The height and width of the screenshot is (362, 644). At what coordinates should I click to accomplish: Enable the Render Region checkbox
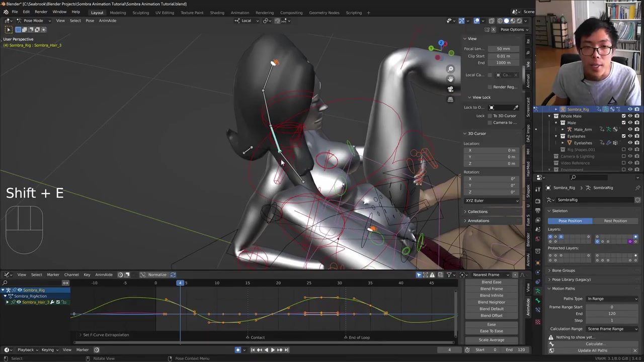point(490,87)
